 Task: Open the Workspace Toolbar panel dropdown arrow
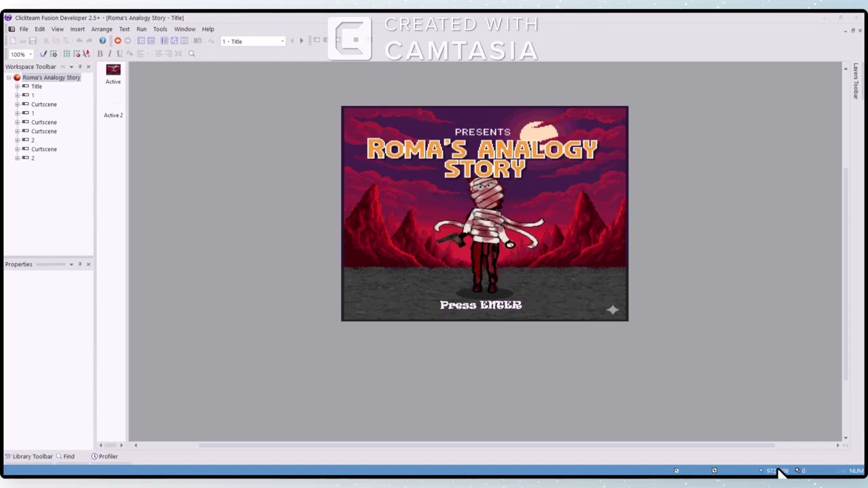pyautogui.click(x=71, y=66)
